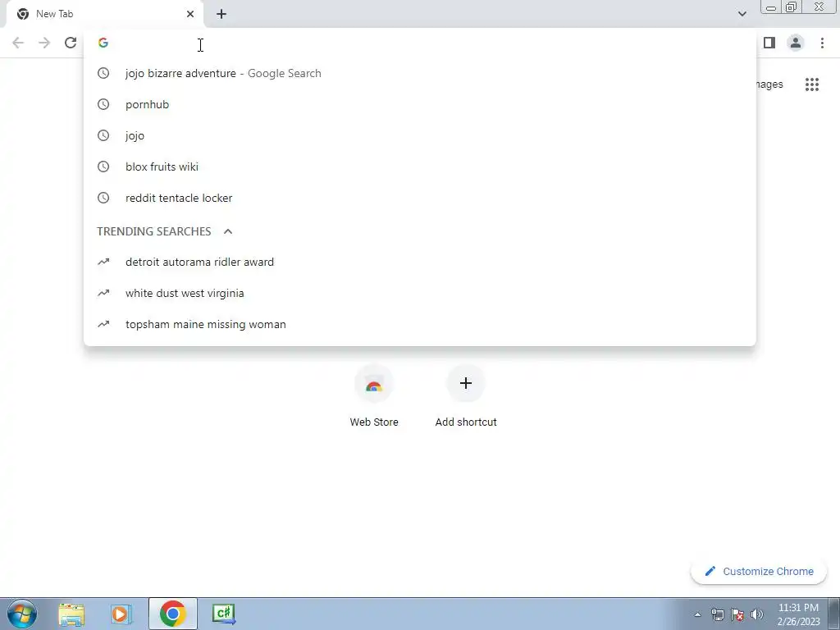Select the New Tab tab
Image resolution: width=840 pixels, height=630 pixels.
[x=104, y=14]
